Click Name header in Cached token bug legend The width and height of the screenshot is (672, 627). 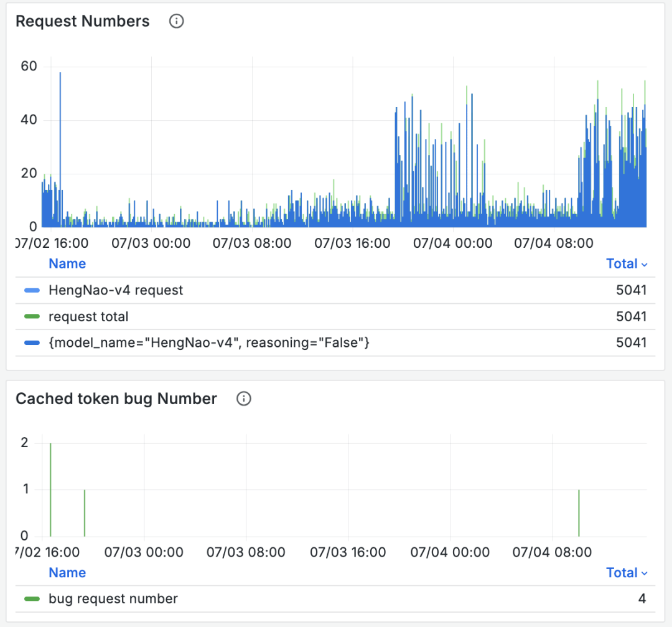[67, 573]
